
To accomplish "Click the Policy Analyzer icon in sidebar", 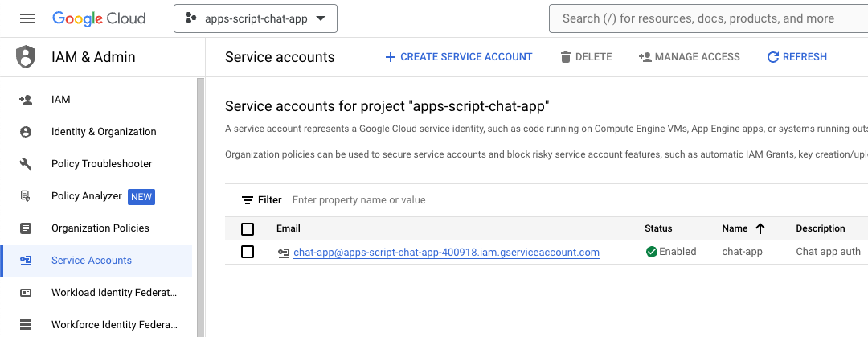I will click(26, 196).
